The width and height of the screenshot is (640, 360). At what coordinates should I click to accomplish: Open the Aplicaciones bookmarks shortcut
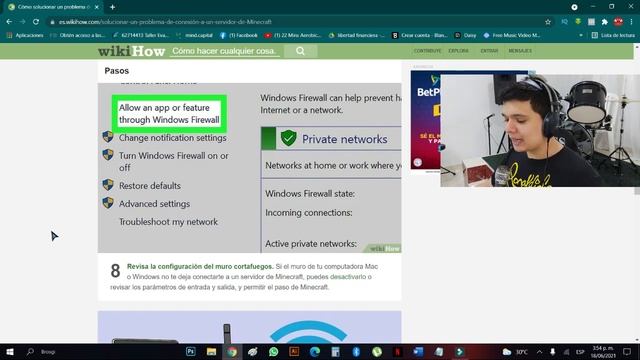click(25, 36)
